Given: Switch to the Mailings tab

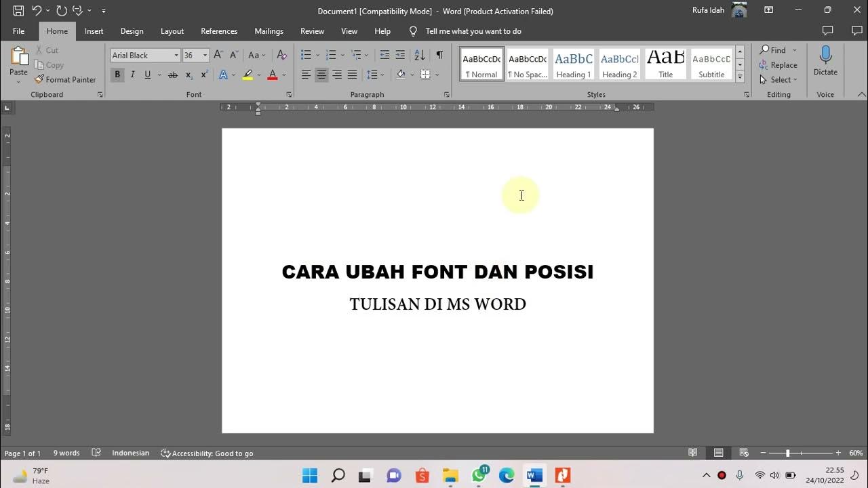Looking at the screenshot, I should tap(269, 31).
